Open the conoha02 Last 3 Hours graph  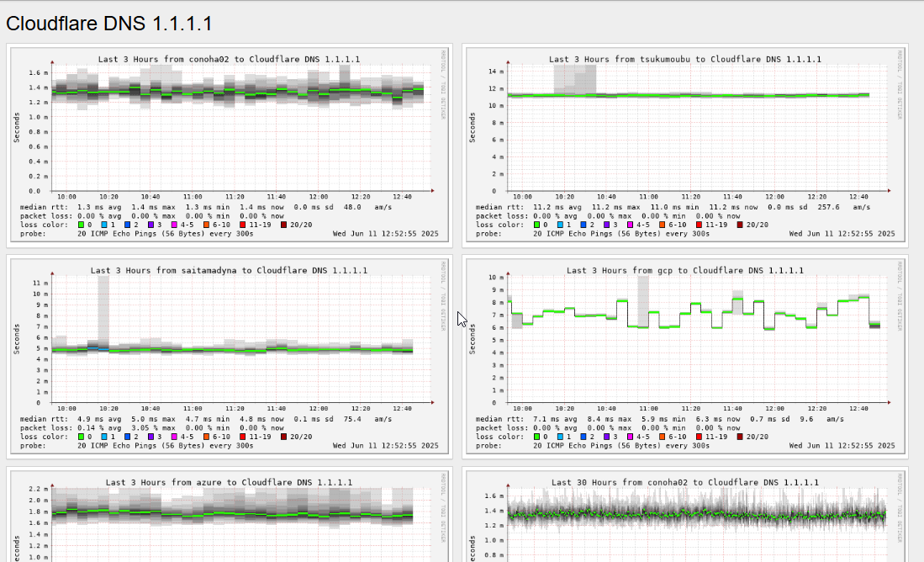tap(230, 126)
